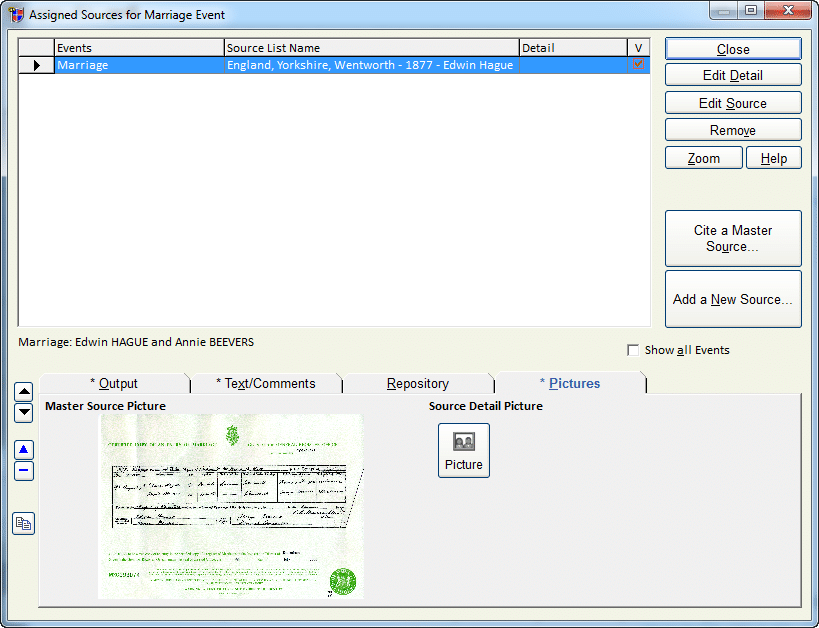The height and width of the screenshot is (628, 819).
Task: Select the row pointer arrow for Marriage
Action: (x=36, y=65)
